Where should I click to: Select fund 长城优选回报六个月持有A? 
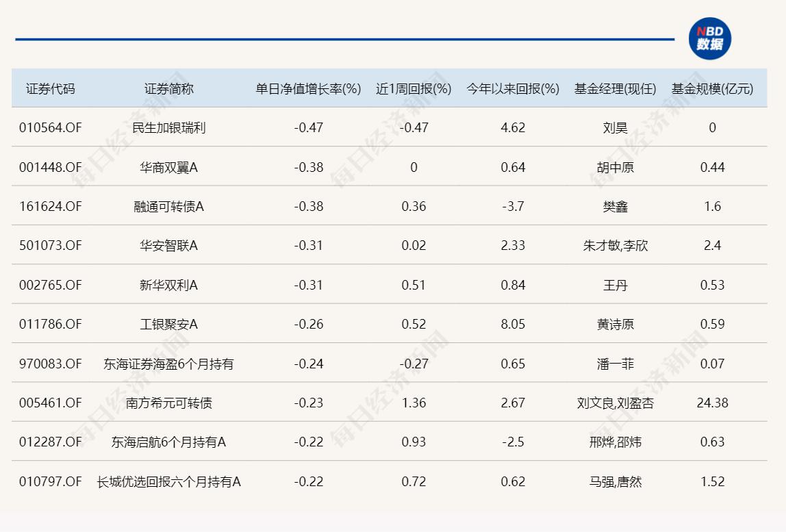point(169,481)
